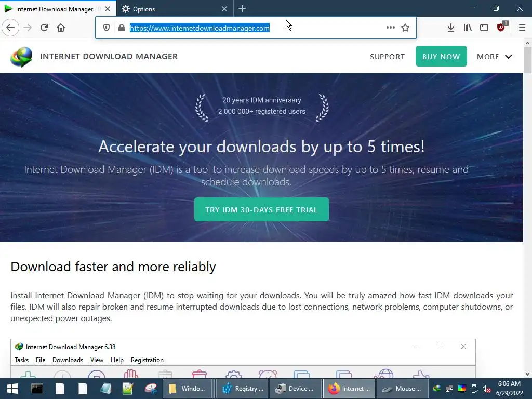Expand the MORE dropdown menu
This screenshot has height=399, width=532.
[495, 57]
